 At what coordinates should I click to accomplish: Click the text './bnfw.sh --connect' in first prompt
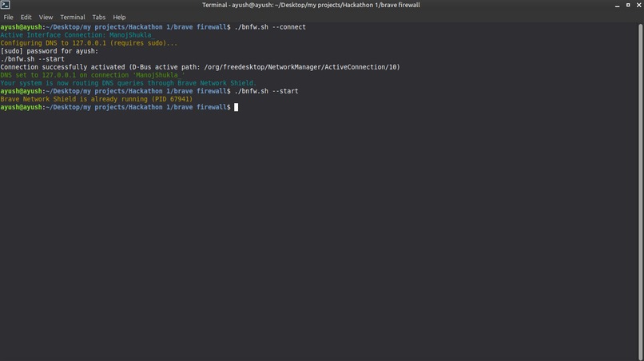270,27
